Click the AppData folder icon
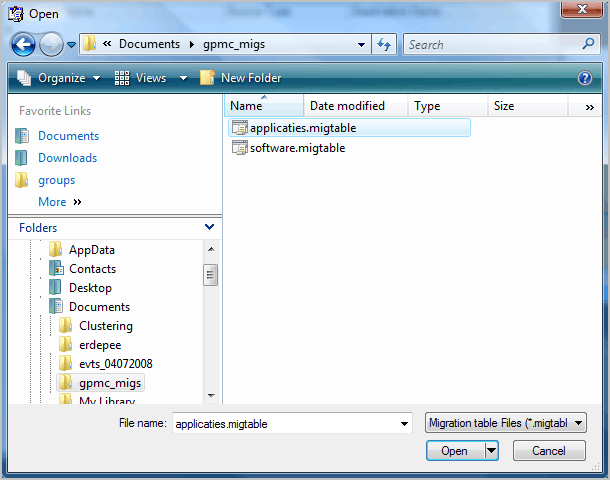The height and width of the screenshot is (480, 610). (56, 249)
